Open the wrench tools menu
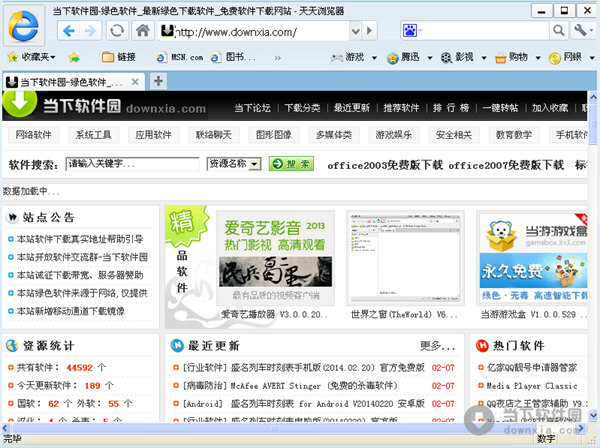 583,31
